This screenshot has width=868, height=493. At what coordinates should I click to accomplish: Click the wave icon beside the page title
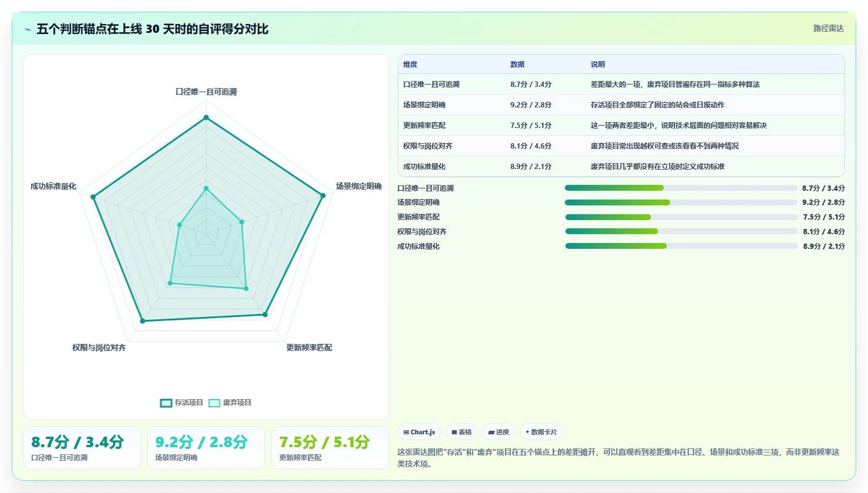click(x=28, y=29)
